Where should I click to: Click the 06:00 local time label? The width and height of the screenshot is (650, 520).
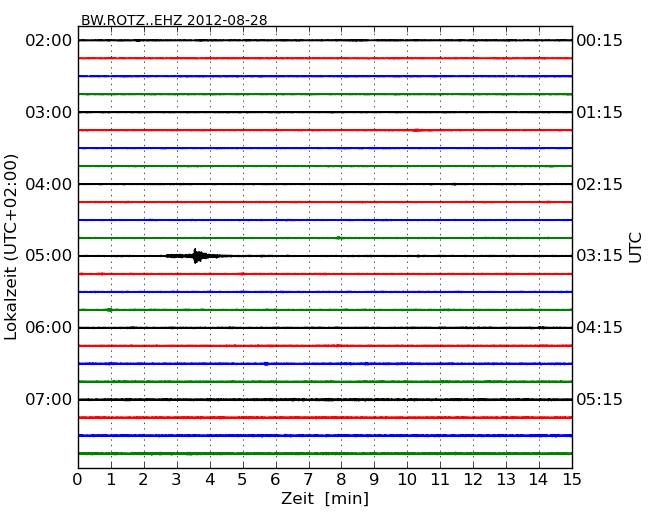[49, 328]
